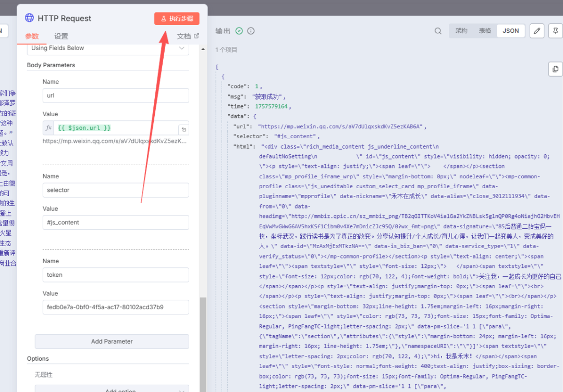Viewport: 563px width, 392px height.
Task: Click the "selector" value "#js_content" in JSON
Action: coord(295,137)
